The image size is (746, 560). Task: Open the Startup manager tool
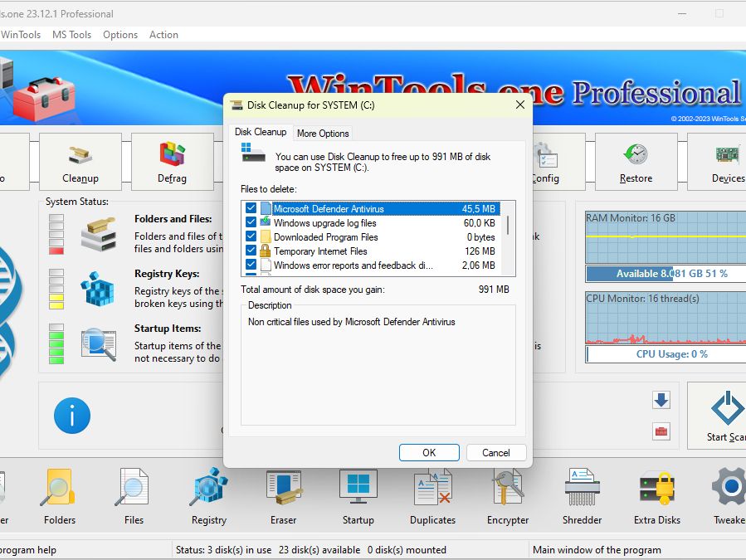pyautogui.click(x=358, y=496)
